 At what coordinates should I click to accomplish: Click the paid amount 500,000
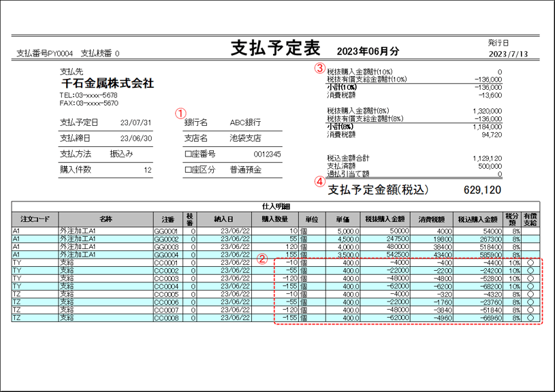(490, 166)
